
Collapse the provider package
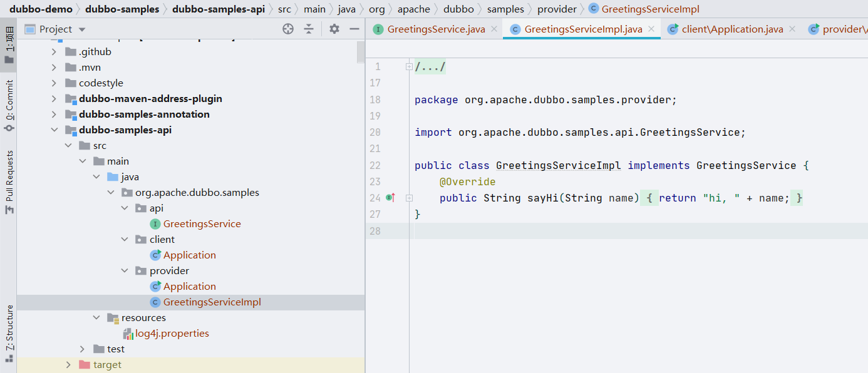tap(125, 270)
